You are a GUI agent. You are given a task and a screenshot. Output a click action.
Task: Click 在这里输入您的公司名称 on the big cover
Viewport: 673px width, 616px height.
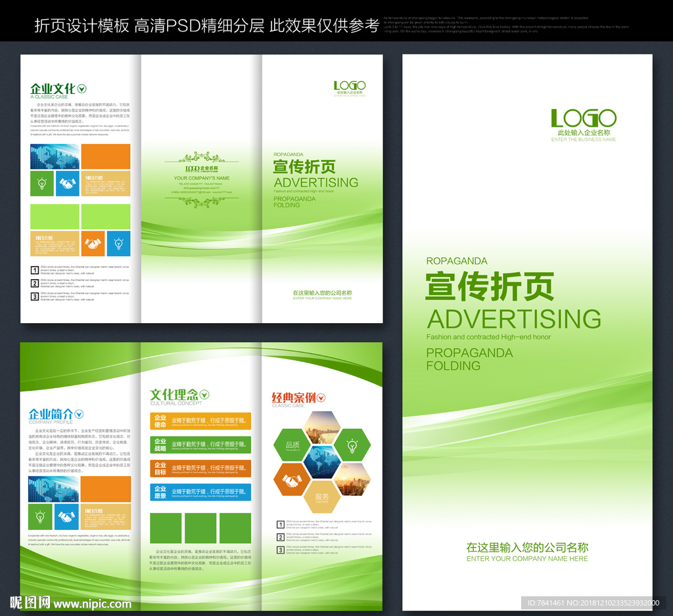click(527, 547)
